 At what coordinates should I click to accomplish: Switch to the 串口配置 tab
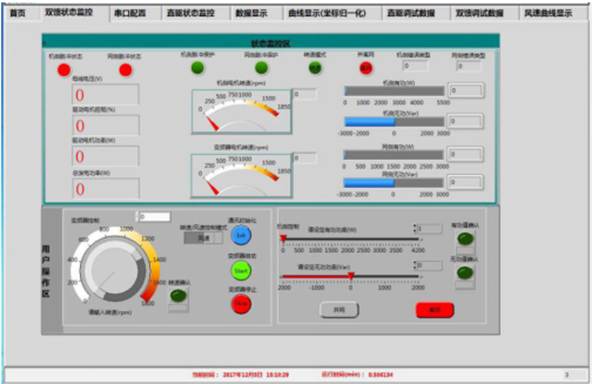(x=130, y=13)
